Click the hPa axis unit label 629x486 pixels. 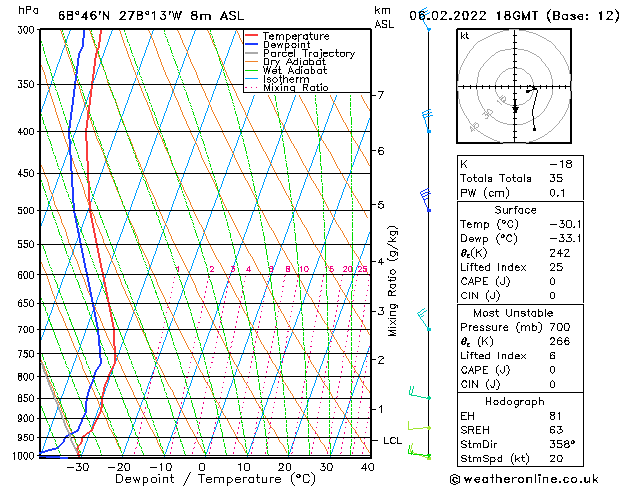(x=28, y=11)
